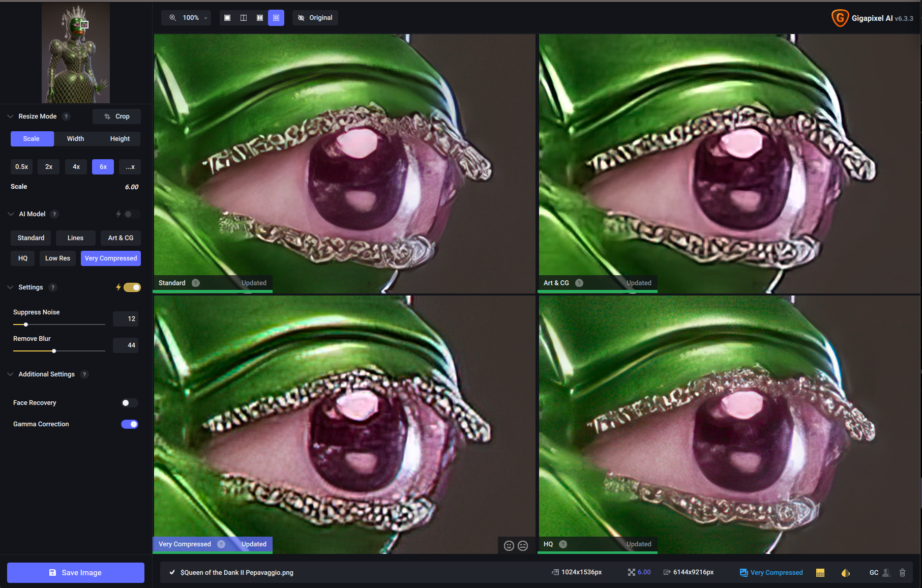922x588 pixels.
Task: Choose the 4x scale button
Action: coord(76,167)
